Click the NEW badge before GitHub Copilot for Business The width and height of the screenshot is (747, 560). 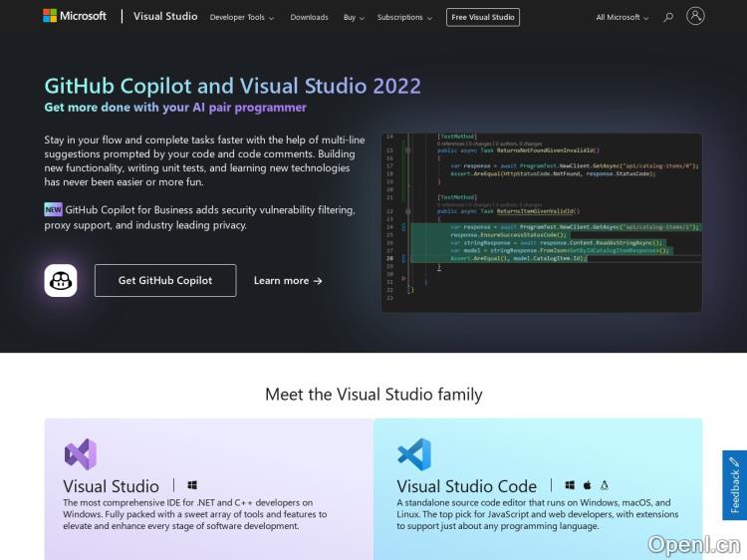tap(54, 209)
